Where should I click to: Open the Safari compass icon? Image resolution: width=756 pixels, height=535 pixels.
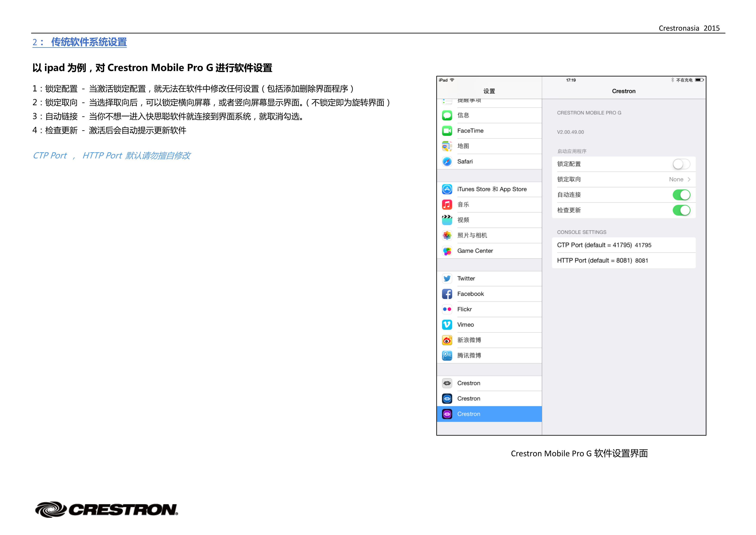[x=447, y=161]
